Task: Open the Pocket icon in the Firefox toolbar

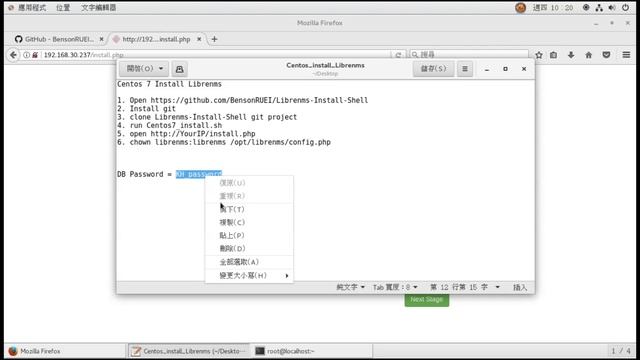Action: click(x=607, y=55)
